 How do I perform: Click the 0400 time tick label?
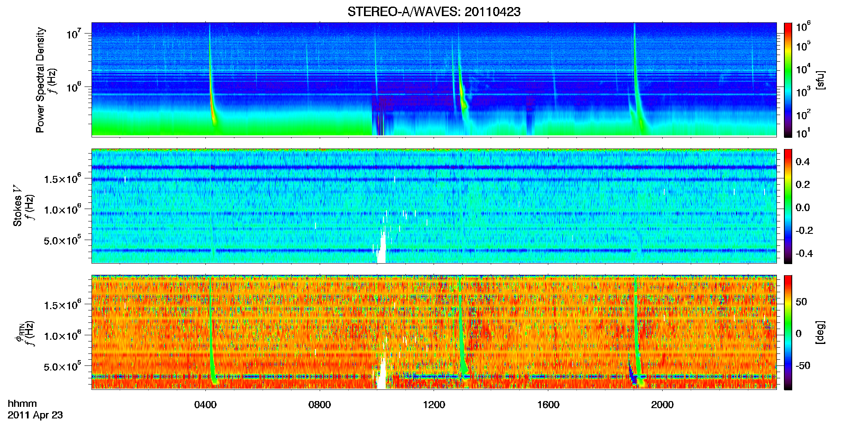tap(205, 404)
